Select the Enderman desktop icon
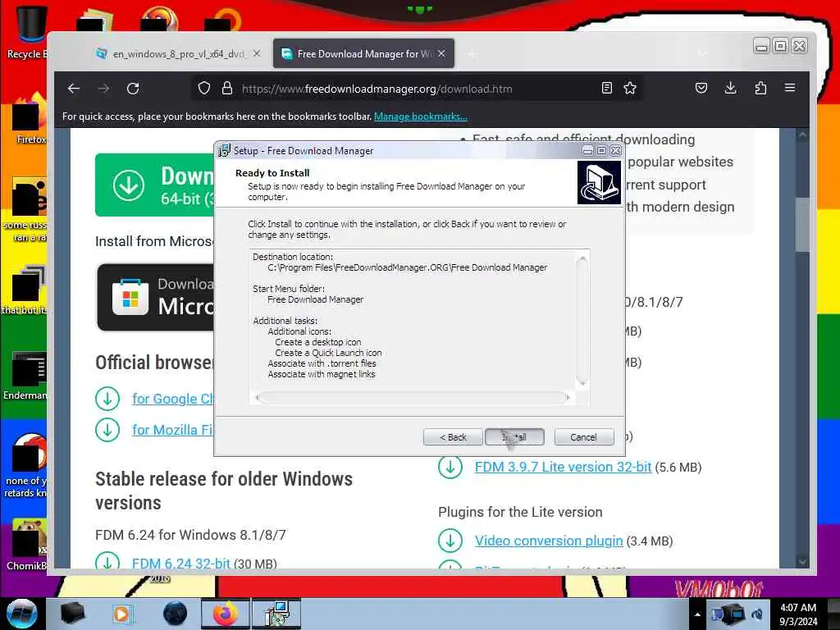The height and width of the screenshot is (630, 840). 25,375
